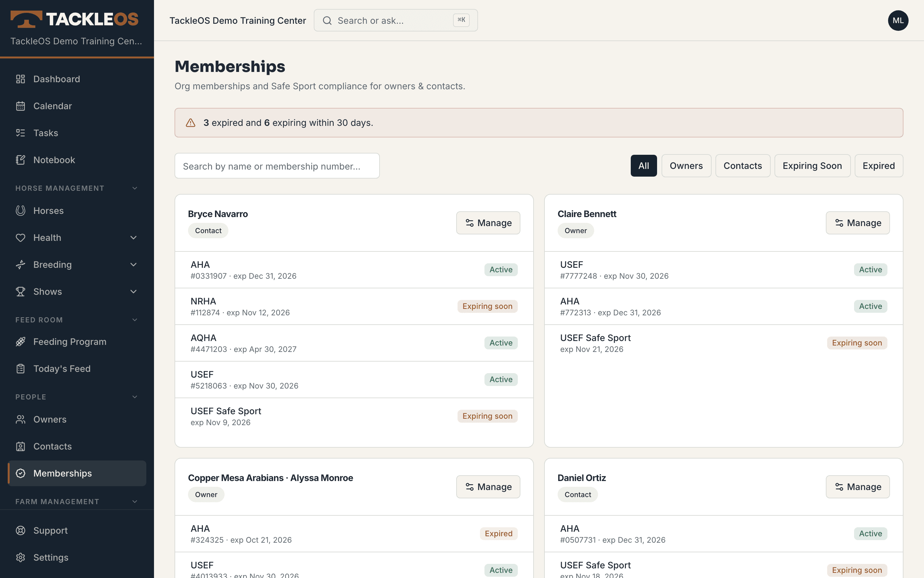
Task: Click the Health heart icon
Action: [21, 238]
